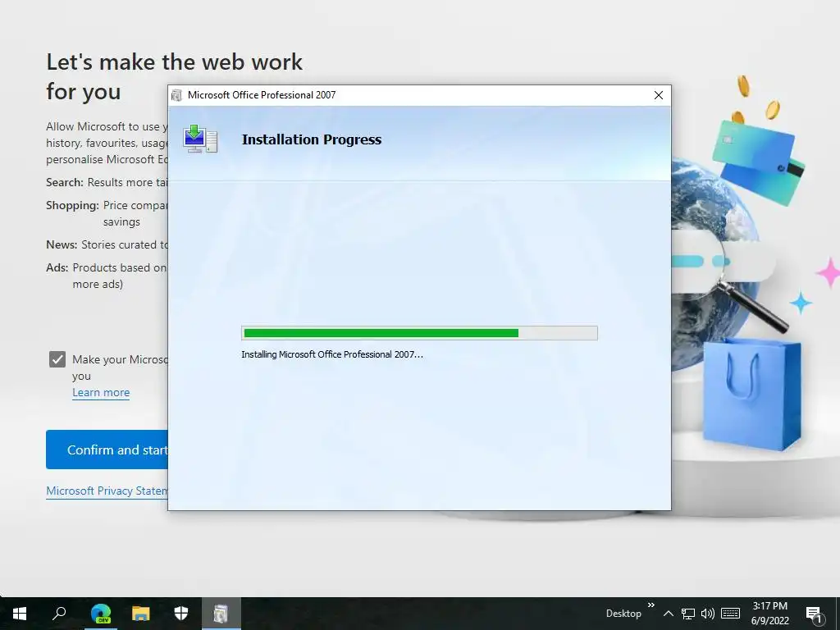Screen dimensions: 840x630
Task: Click the green installation progress bar
Action: (x=419, y=333)
